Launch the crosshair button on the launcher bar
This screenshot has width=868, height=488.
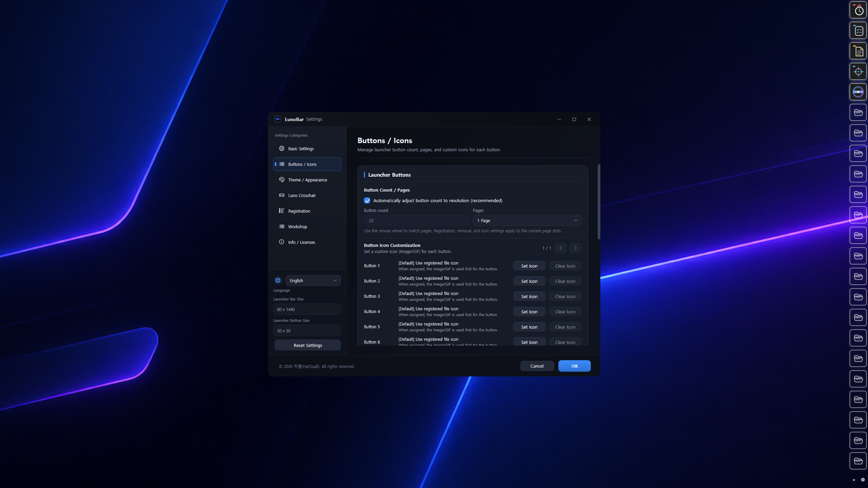858,72
